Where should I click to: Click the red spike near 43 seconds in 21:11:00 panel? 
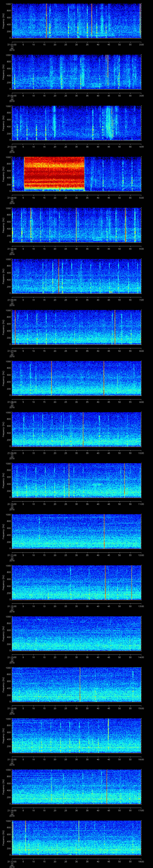tap(104, 531)
